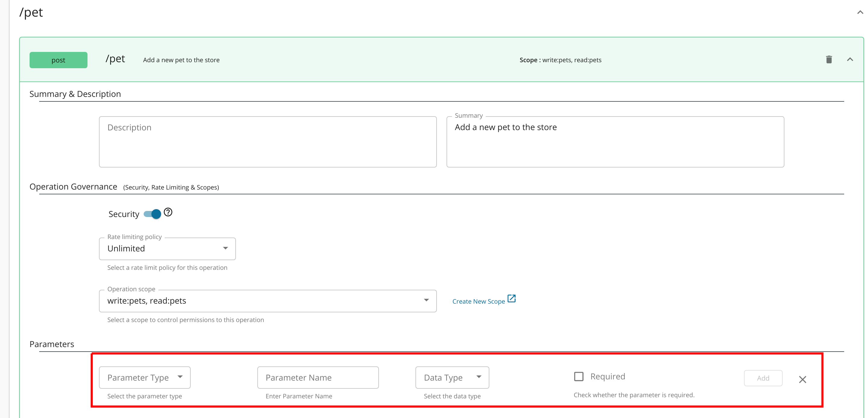Click the external link icon beside Create New Scope

(x=511, y=299)
